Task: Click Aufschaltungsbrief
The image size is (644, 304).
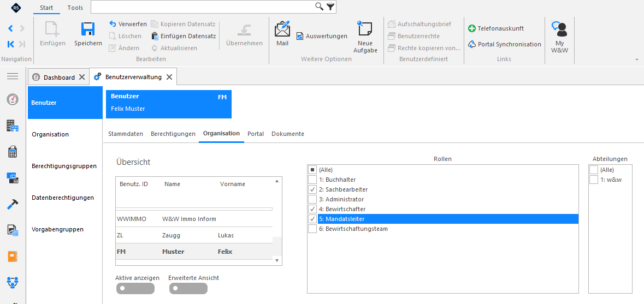Action: [x=419, y=24]
